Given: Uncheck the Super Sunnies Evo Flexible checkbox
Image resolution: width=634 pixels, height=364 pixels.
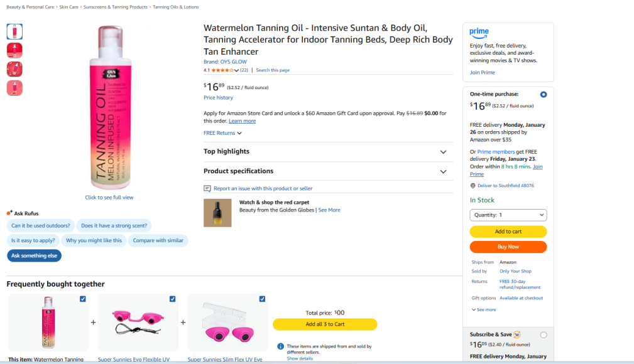Looking at the screenshot, I should coord(172,299).
